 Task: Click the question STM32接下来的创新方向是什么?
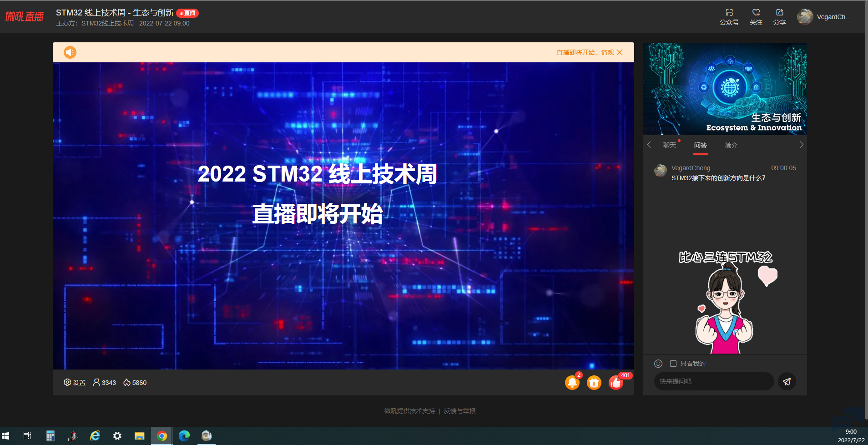(718, 178)
